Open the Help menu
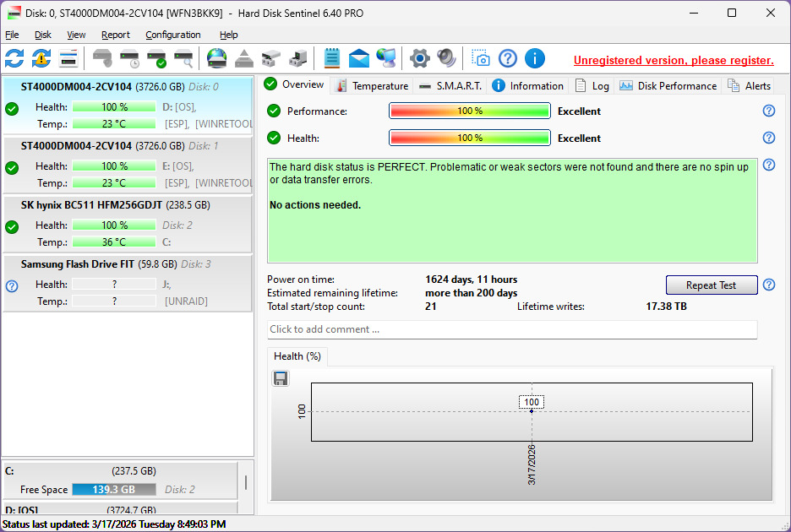Image resolution: width=791 pixels, height=532 pixels. 228,35
